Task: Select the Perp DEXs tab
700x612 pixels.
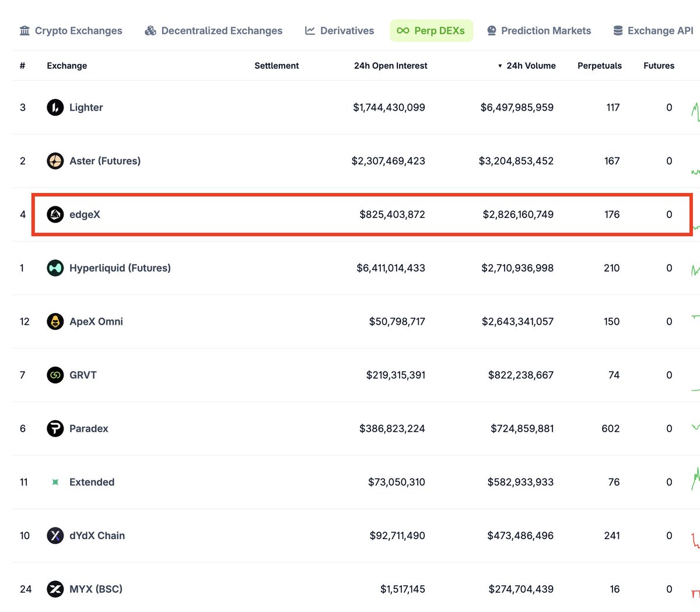Action: pyautogui.click(x=431, y=31)
